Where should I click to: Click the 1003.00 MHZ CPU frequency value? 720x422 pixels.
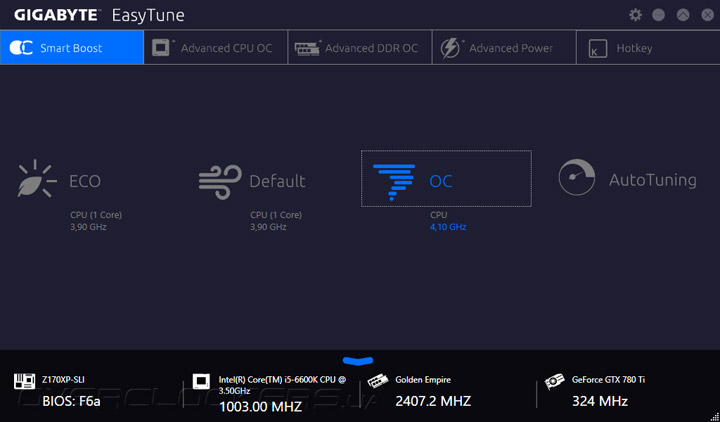260,406
